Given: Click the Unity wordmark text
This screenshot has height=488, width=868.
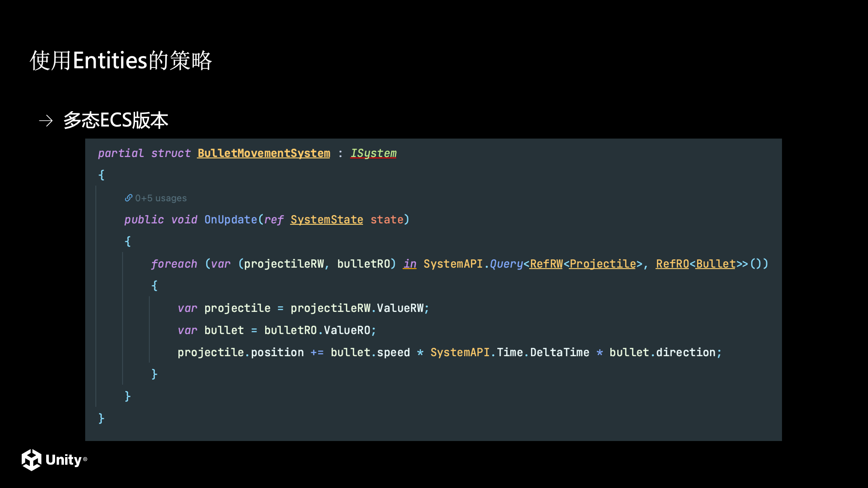Looking at the screenshot, I should click(x=64, y=460).
